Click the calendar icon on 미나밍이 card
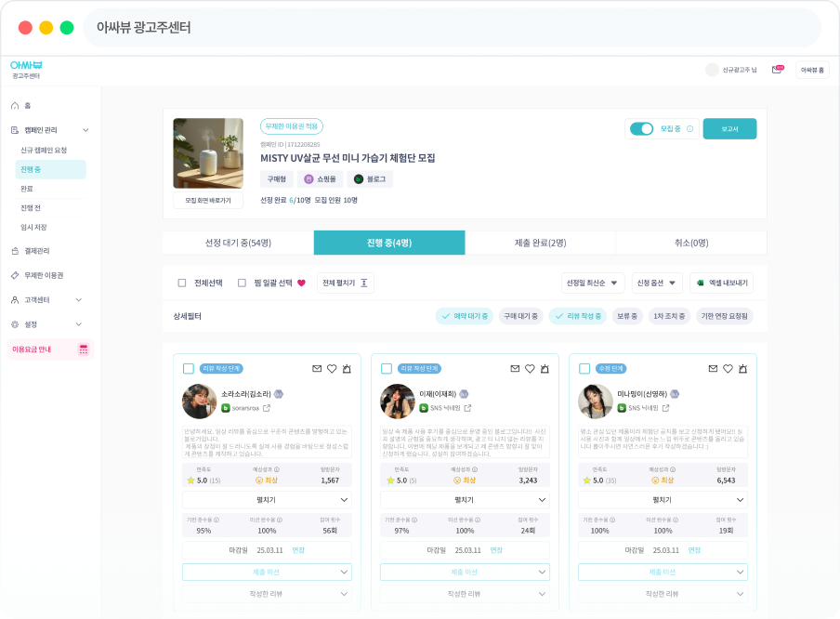840x619 pixels. 742,368
